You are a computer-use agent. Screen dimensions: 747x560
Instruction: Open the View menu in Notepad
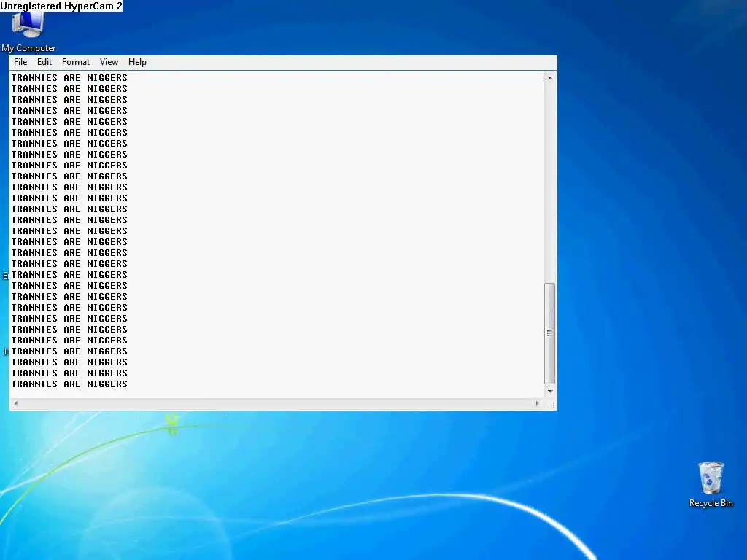point(109,62)
